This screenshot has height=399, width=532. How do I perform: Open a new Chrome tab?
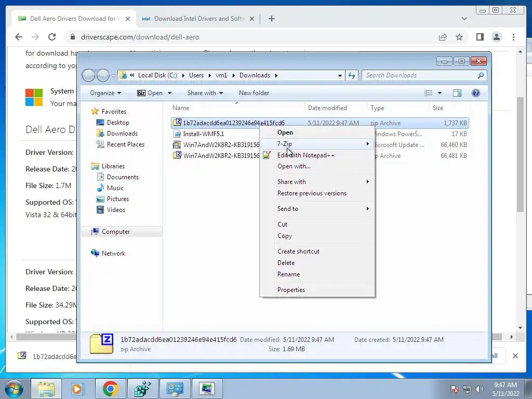tap(271, 19)
